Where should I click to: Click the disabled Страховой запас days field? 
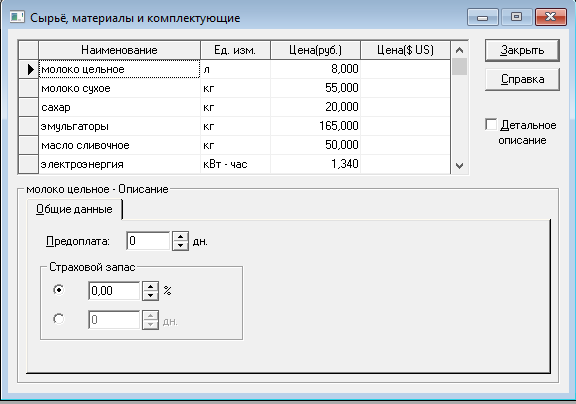[x=114, y=320]
